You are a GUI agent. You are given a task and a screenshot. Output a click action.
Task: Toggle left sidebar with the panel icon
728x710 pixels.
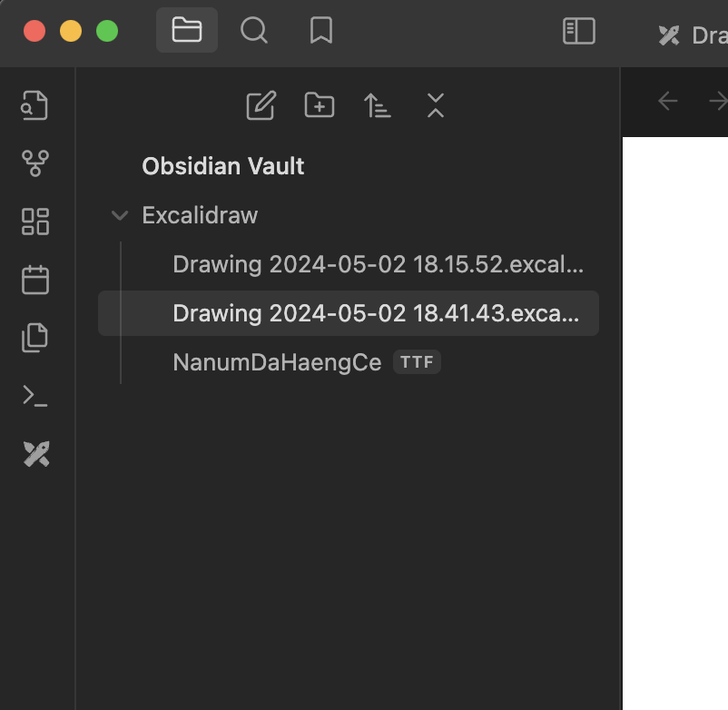tap(578, 31)
